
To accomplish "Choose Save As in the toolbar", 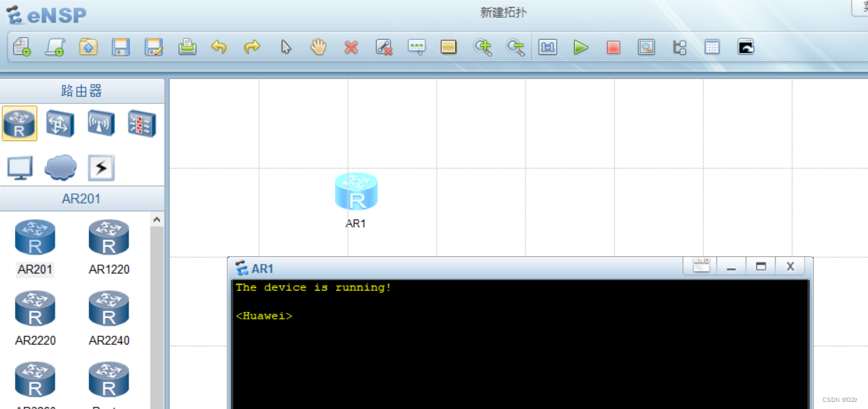I will (x=154, y=48).
